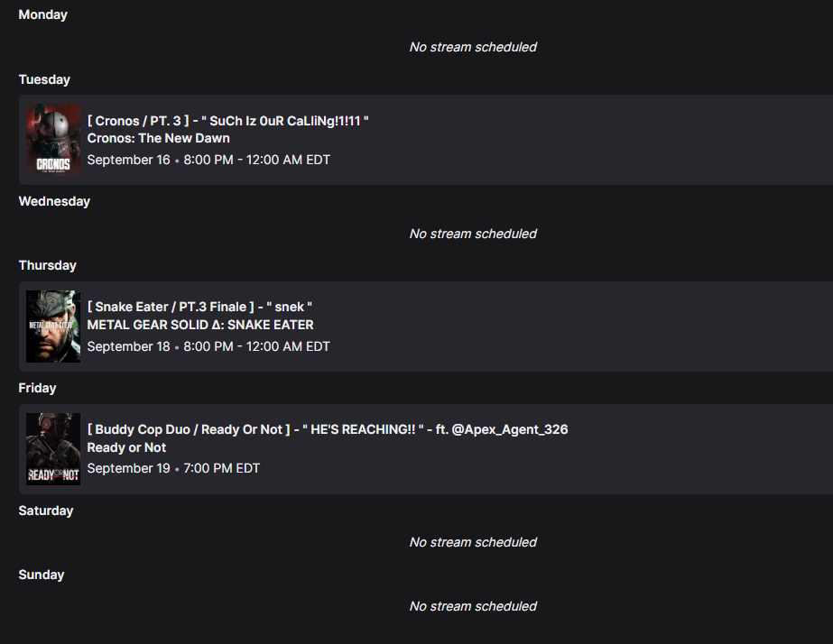
Task: Click the "METAL GEAR SOLID Δ: SNAKE EATER" game name
Action: [x=200, y=325]
